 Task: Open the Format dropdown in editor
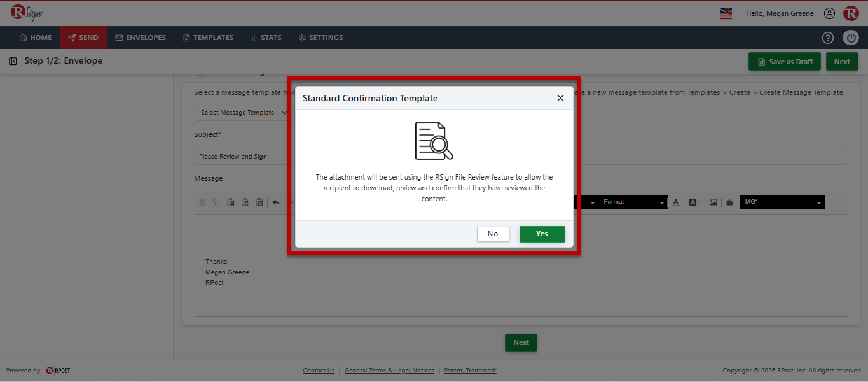click(633, 202)
